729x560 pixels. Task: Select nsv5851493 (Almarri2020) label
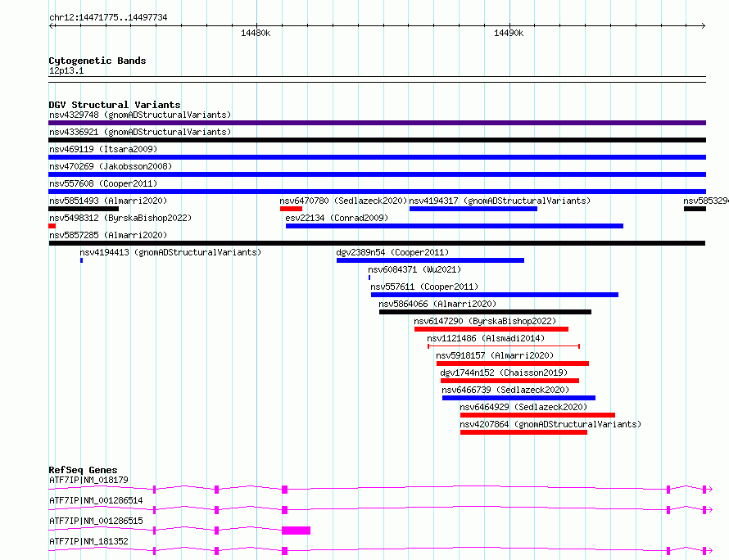(108, 201)
